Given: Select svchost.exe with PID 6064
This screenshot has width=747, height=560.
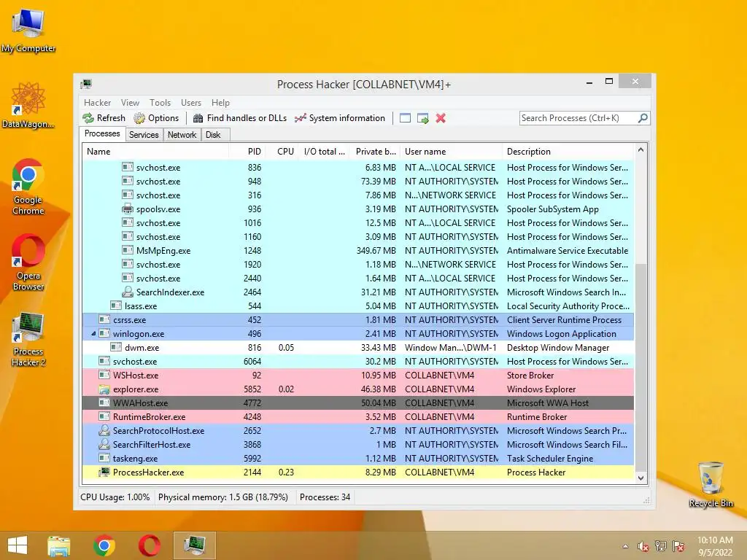Looking at the screenshot, I should tap(358, 362).
